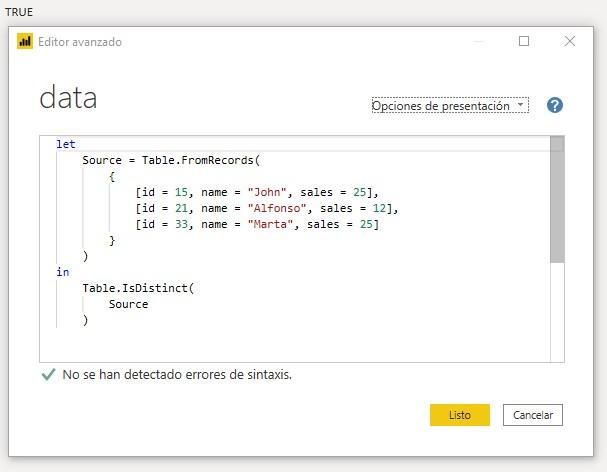Click the Source argument under Table.IsDistinct

coord(128,304)
